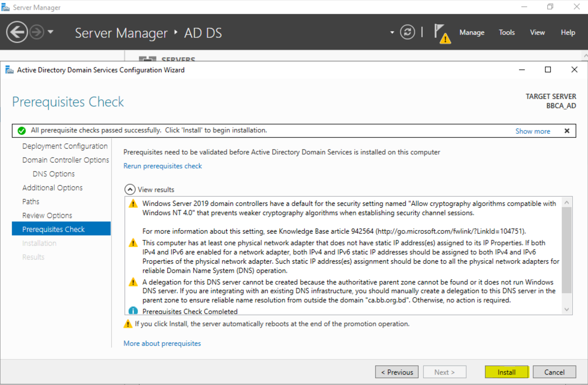Click the Refresh icon in Server Manager
The height and width of the screenshot is (385, 588).
(407, 32)
